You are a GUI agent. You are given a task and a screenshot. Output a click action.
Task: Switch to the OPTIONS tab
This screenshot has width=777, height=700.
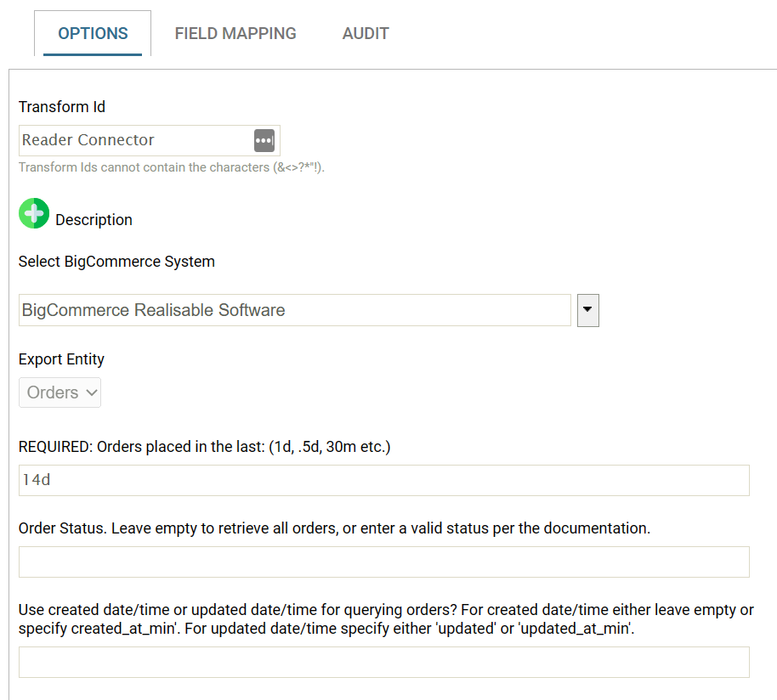93,33
